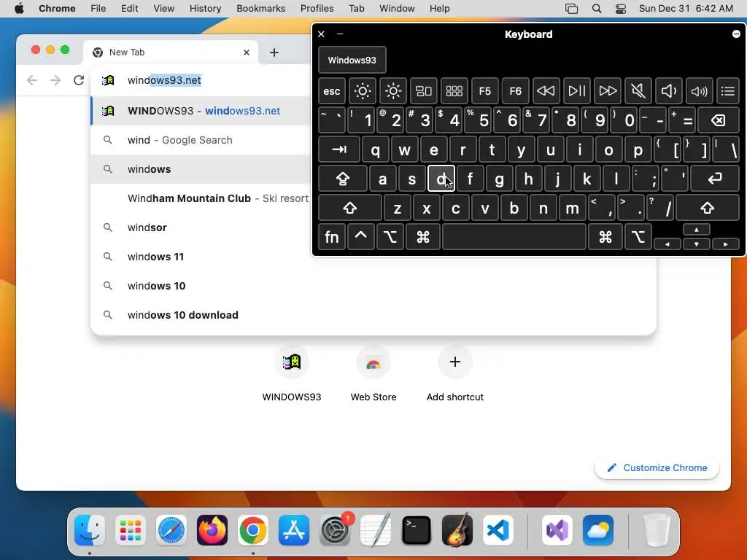Tap the volume down key
This screenshot has width=747, height=560.
(668, 91)
